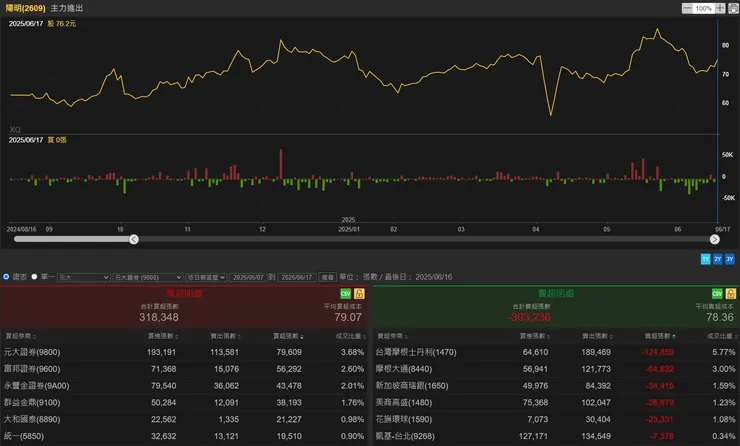Sort buy table by 成交比重 column
Viewport: 740px width, 446px height.
[351, 336]
